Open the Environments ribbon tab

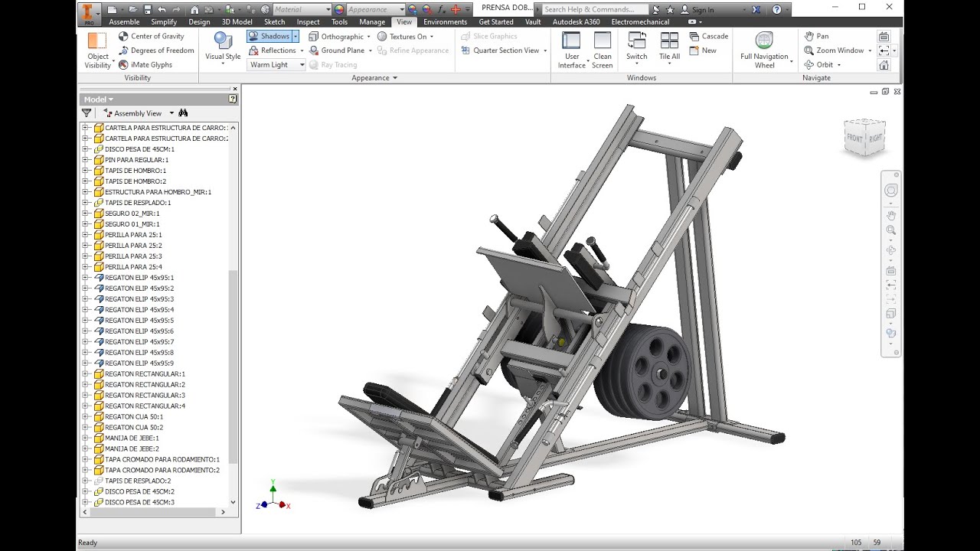click(445, 22)
